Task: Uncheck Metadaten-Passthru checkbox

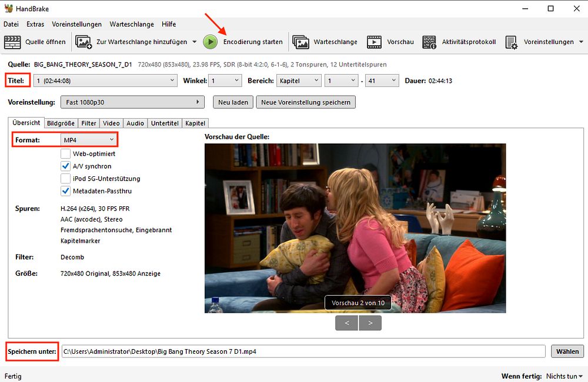Action: [66, 191]
